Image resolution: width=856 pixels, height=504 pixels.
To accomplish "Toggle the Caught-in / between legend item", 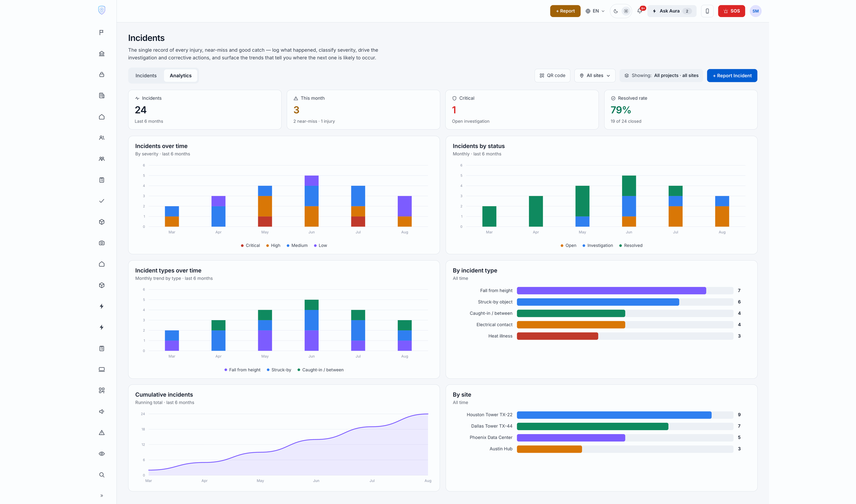I will pyautogui.click(x=320, y=370).
